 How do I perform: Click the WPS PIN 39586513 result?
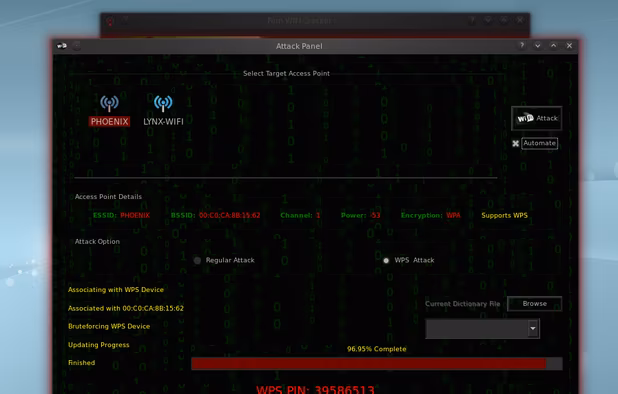[x=315, y=390]
